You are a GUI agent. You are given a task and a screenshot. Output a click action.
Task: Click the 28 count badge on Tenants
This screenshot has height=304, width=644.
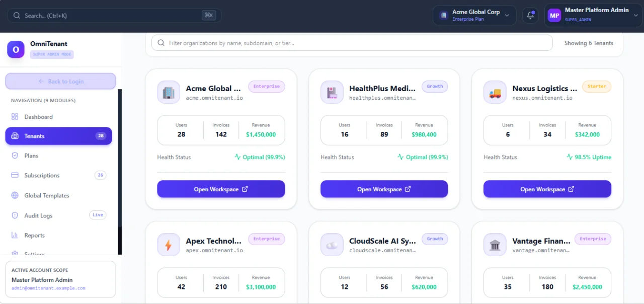coord(101,136)
